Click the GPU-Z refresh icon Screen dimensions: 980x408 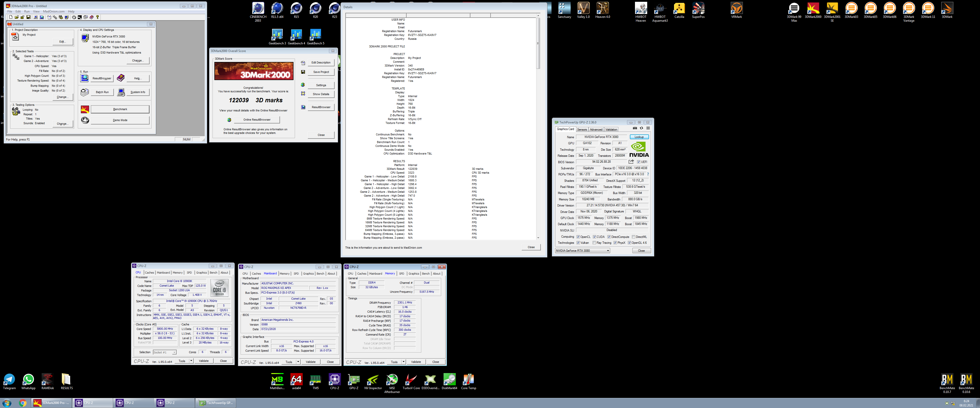tap(641, 128)
